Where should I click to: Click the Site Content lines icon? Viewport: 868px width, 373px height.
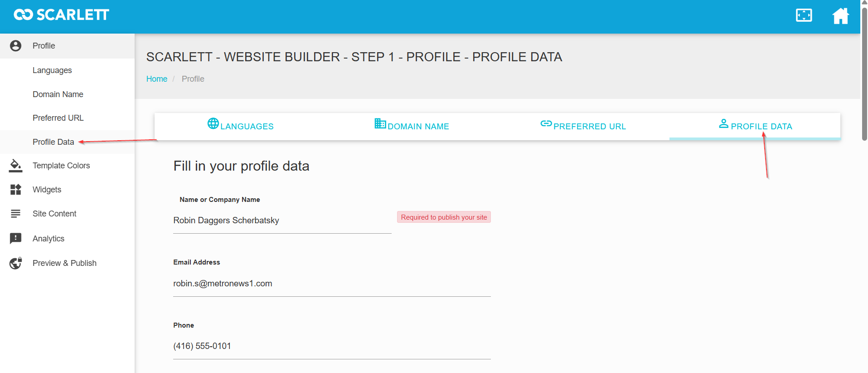click(x=16, y=214)
